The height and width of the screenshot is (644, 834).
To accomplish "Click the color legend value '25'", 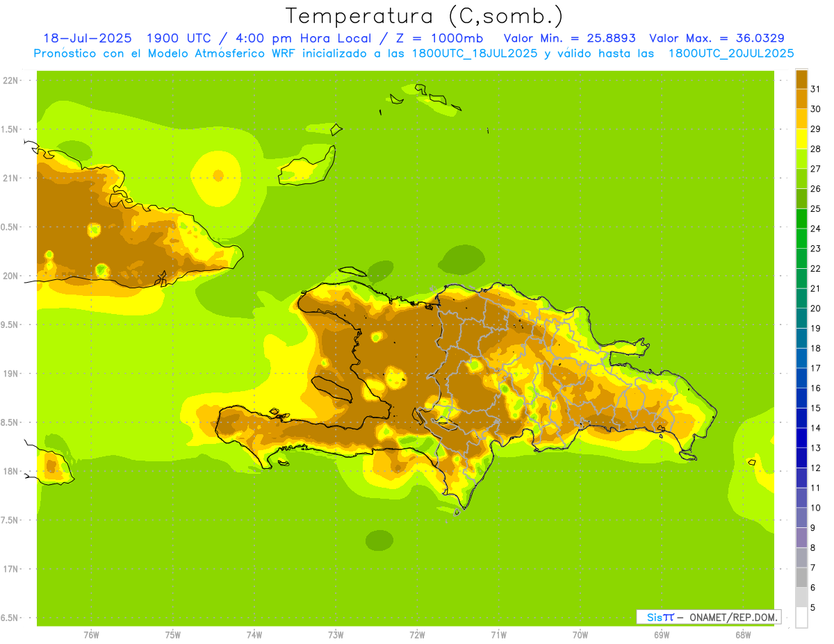I will coord(815,208).
